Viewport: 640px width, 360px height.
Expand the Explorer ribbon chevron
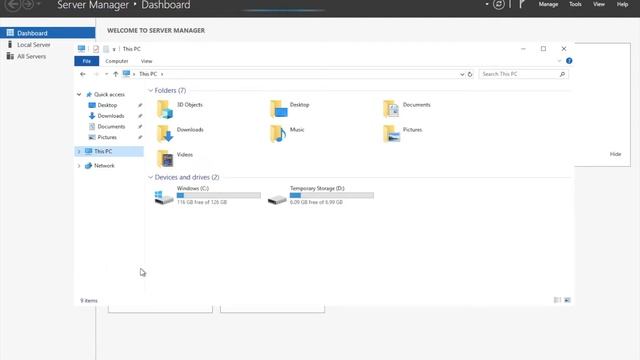pos(559,61)
